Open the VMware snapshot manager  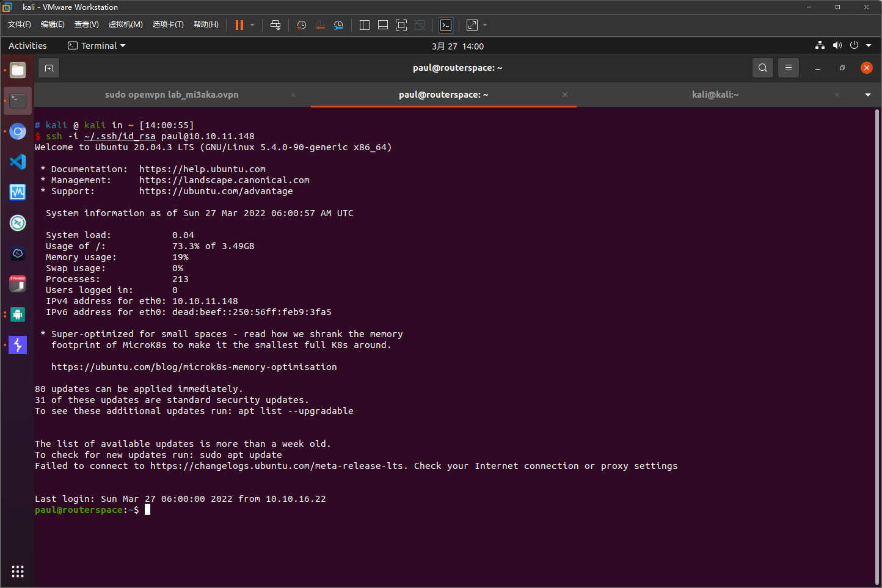tap(338, 25)
